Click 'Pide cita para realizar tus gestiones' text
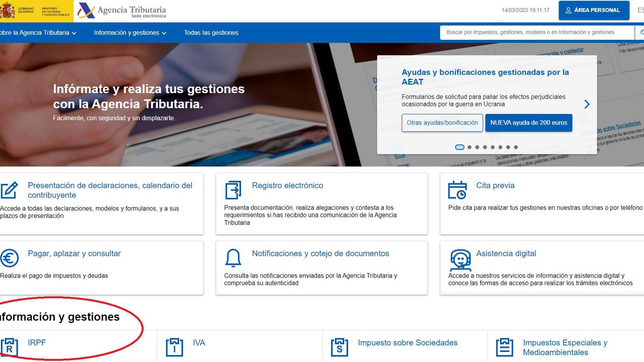The height and width of the screenshot is (362, 644). point(545,208)
